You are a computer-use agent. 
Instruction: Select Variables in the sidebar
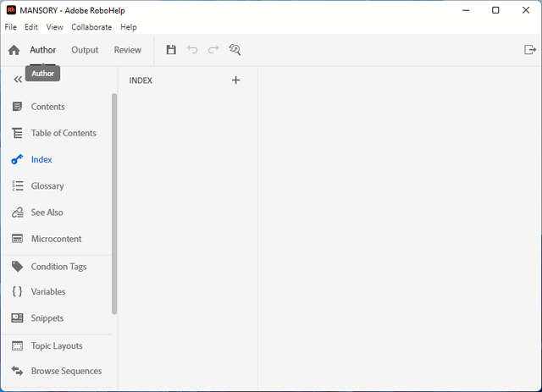point(47,292)
